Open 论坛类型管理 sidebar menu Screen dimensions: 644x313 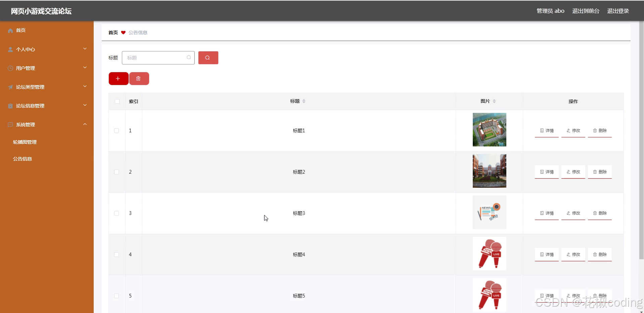click(x=47, y=87)
